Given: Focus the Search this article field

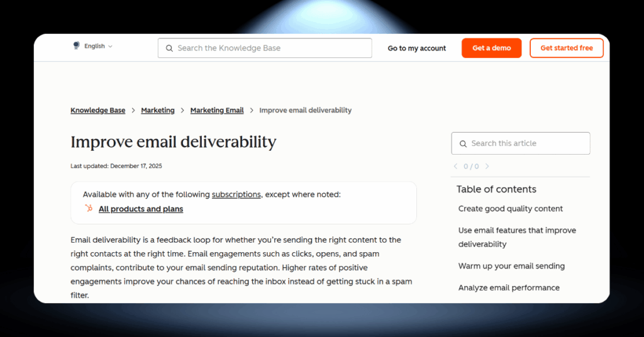Looking at the screenshot, I should tap(520, 143).
